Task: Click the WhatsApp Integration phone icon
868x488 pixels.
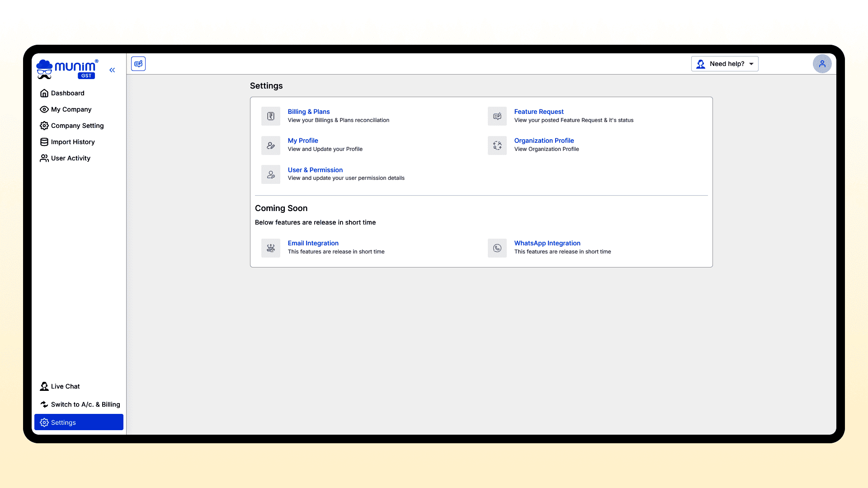Action: (x=497, y=248)
